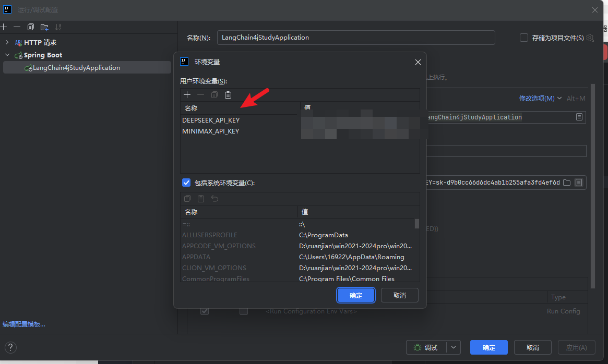Click Type column header in table
Viewport: 608px width, 364px height.
(558, 297)
